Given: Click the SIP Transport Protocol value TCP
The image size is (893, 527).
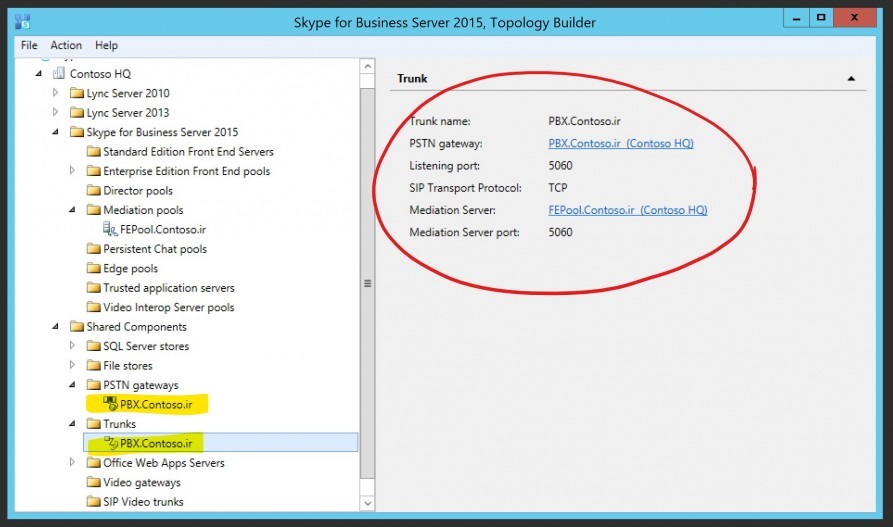Looking at the screenshot, I should pos(558,187).
